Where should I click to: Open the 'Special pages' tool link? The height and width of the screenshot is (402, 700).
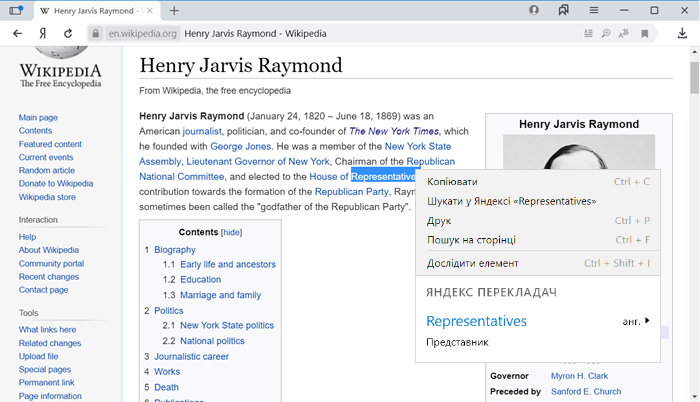pos(45,369)
